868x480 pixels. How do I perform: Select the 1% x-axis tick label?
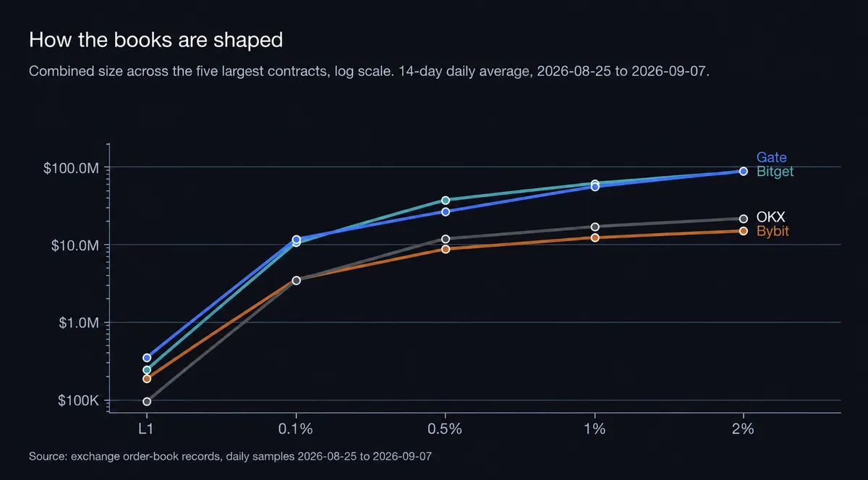[x=595, y=428]
